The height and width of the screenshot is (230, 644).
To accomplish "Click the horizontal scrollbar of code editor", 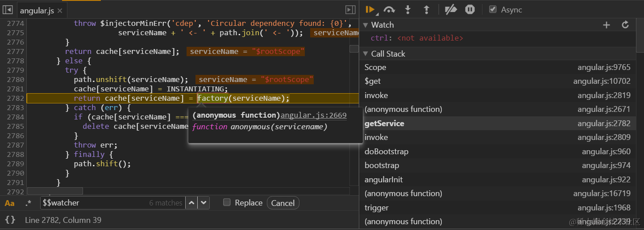I will click(x=55, y=191).
